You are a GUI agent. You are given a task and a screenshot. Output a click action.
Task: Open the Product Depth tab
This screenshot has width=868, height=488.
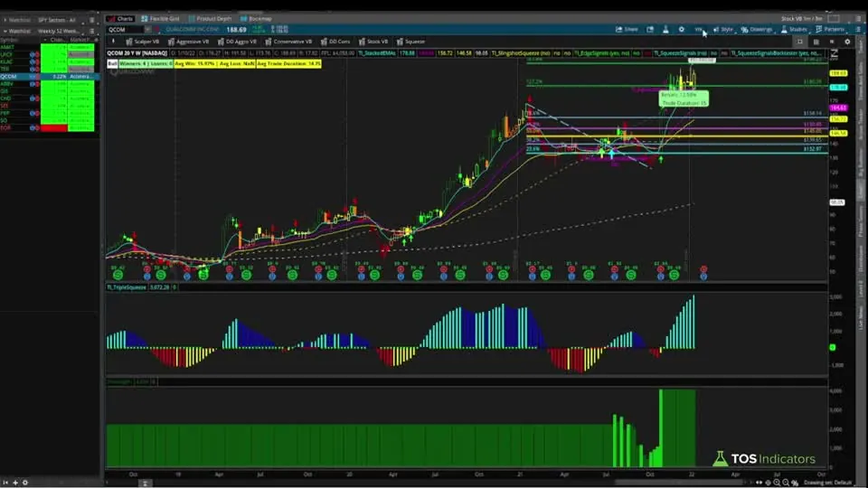coord(210,19)
